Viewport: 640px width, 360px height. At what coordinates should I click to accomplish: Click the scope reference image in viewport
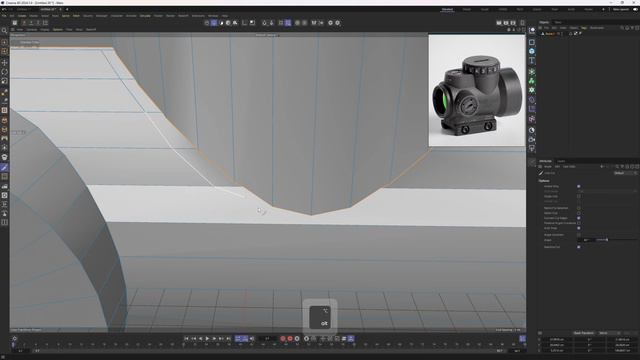click(477, 90)
